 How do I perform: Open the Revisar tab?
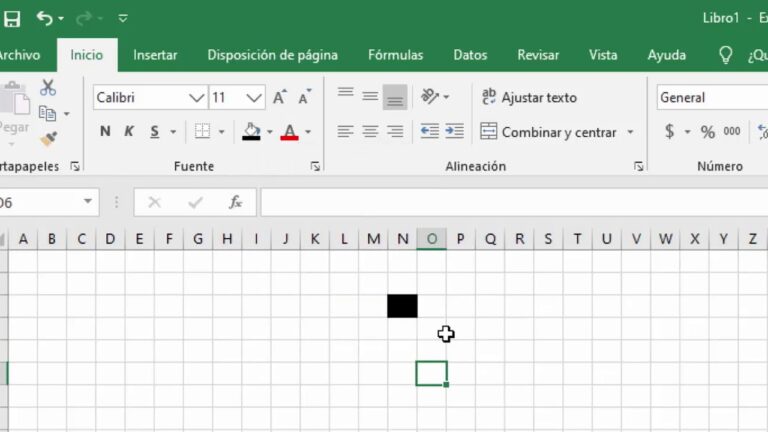pyautogui.click(x=538, y=55)
